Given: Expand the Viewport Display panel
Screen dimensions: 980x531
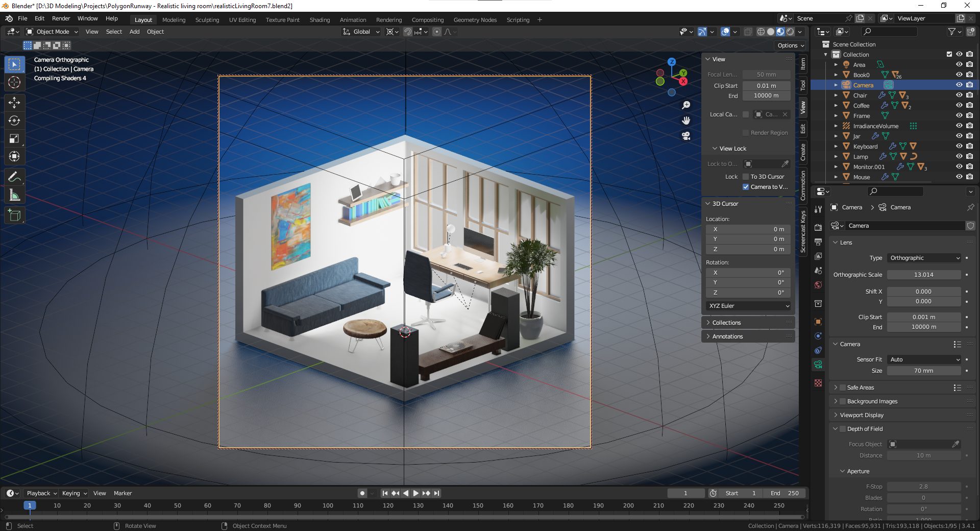Looking at the screenshot, I should click(862, 415).
